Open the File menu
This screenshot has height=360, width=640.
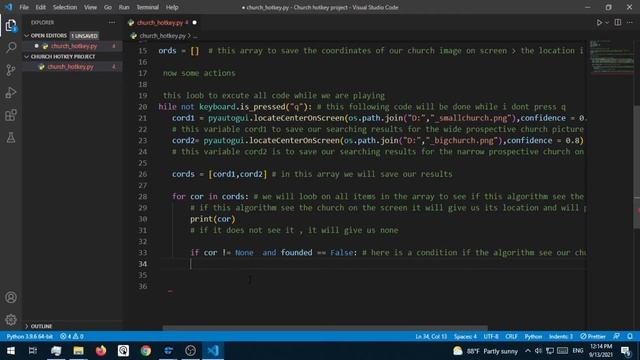point(24,7)
